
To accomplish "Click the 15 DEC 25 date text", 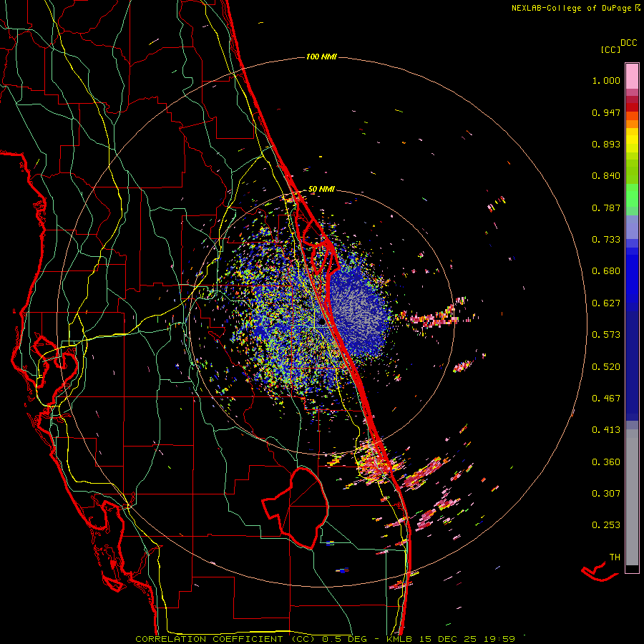I will click(x=448, y=639).
